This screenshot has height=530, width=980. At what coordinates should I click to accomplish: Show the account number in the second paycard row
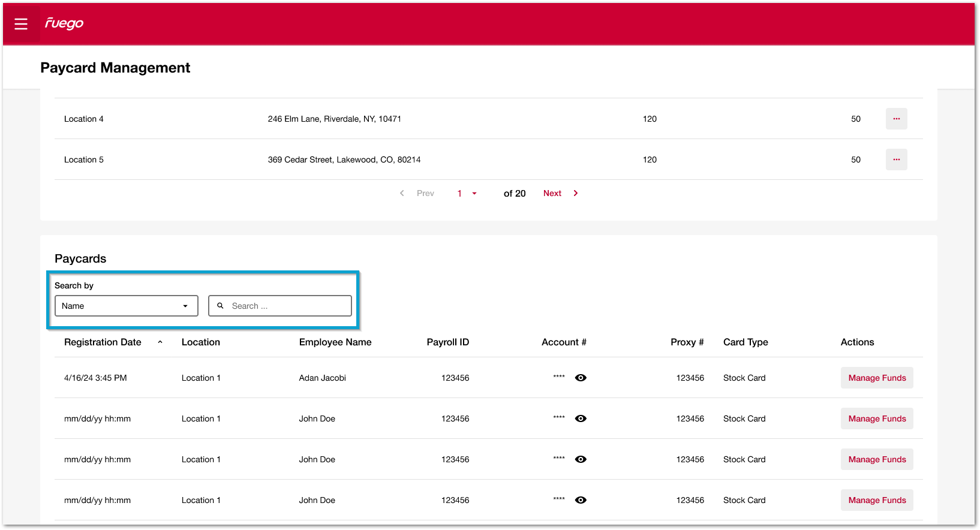pos(581,418)
